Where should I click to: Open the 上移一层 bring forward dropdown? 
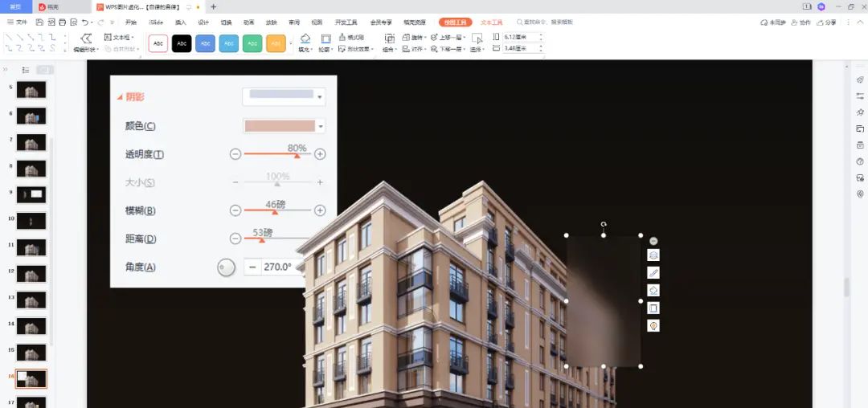click(448, 37)
